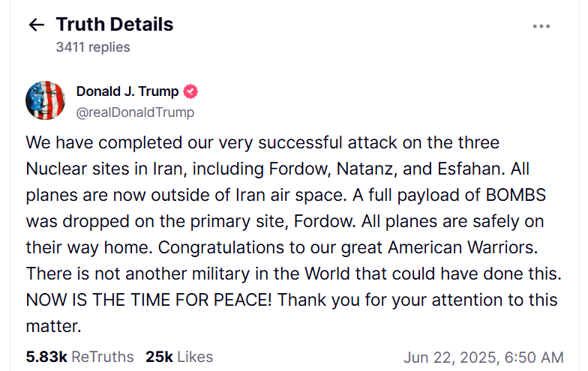The height and width of the screenshot is (371, 588).
Task: Open Donald J. Trump's profile avatar
Action: coord(45,100)
